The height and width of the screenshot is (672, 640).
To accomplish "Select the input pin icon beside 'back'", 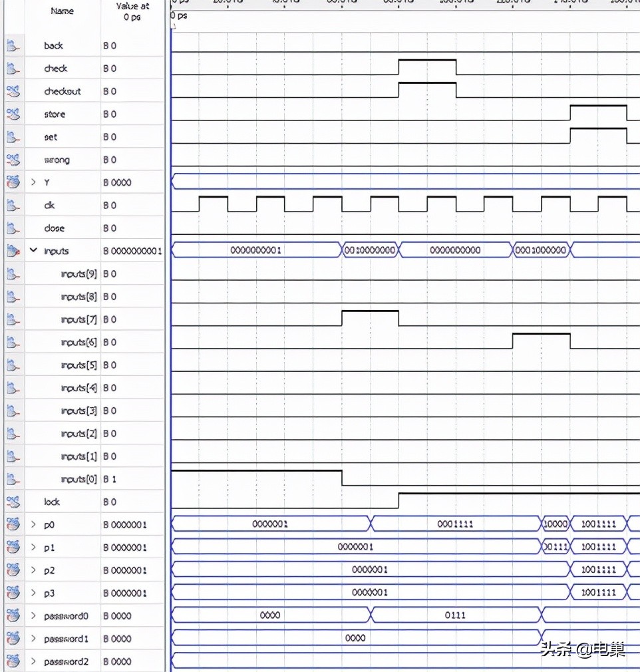I will (x=13, y=45).
